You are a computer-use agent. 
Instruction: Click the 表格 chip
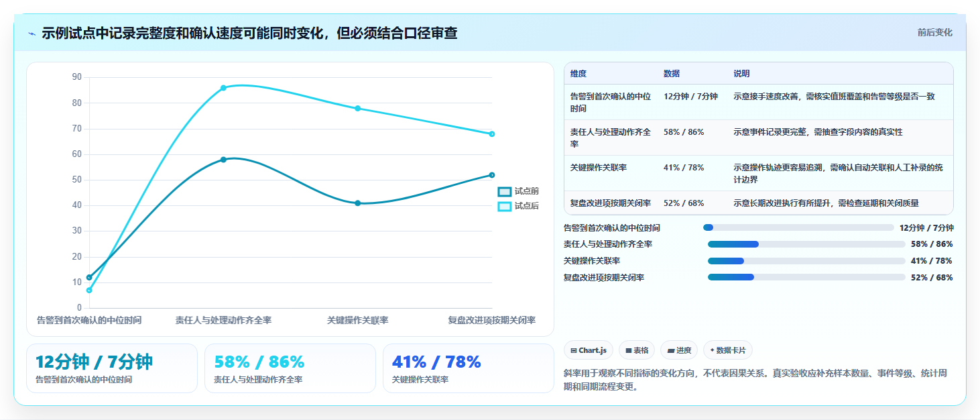[637, 350]
